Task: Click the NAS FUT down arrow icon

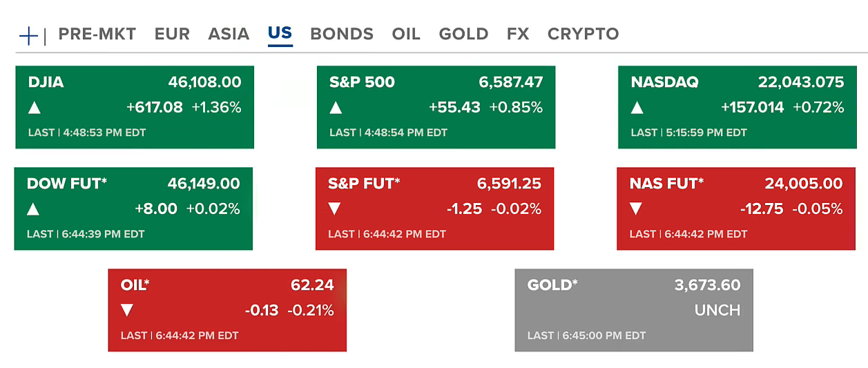Action: pyautogui.click(x=635, y=209)
